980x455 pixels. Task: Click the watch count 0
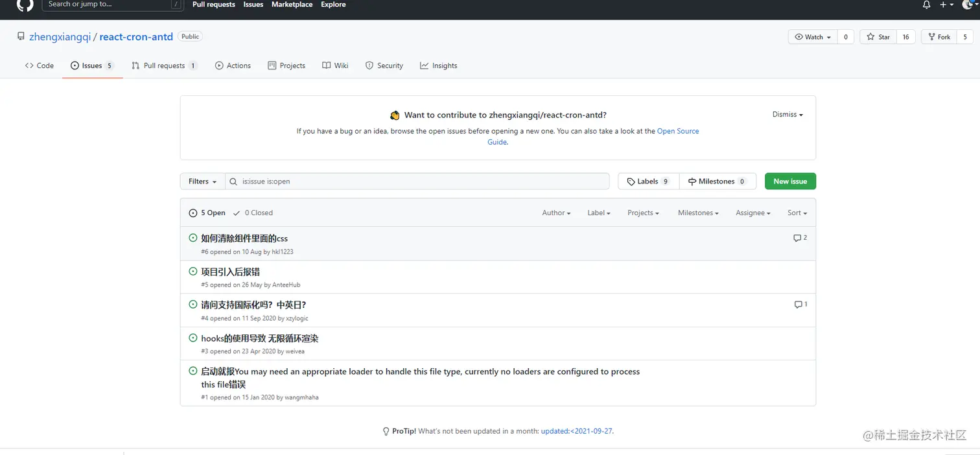pyautogui.click(x=845, y=37)
